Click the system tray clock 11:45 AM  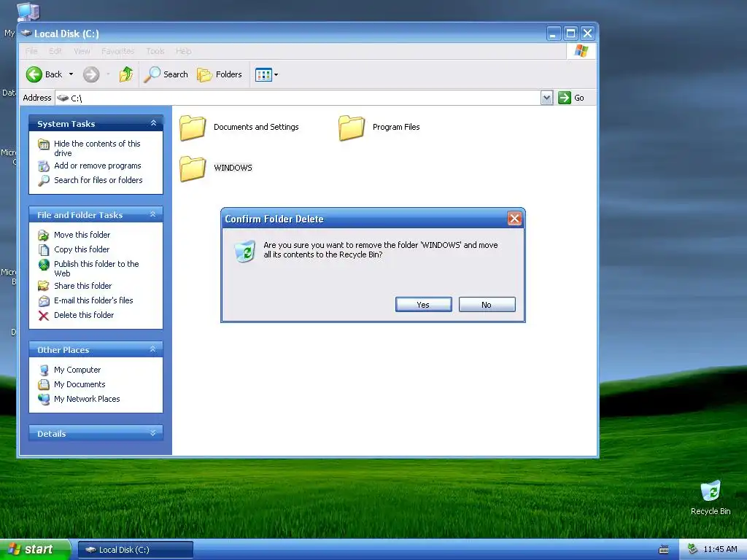tap(720, 550)
